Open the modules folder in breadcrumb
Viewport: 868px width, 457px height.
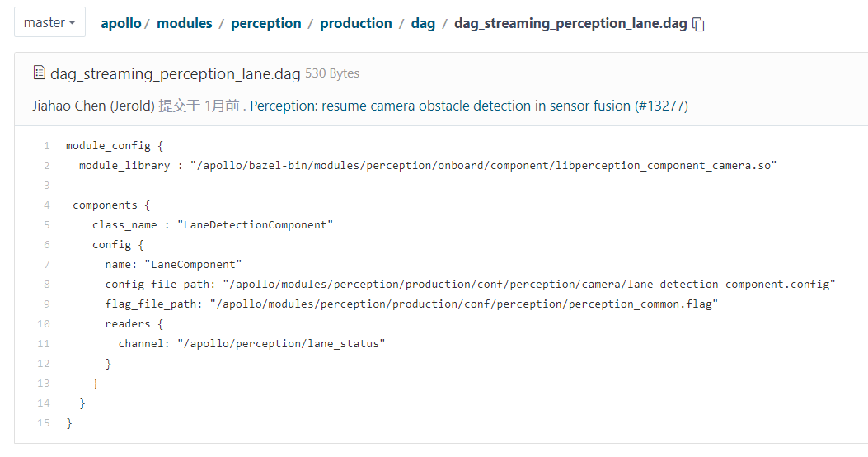[x=184, y=23]
